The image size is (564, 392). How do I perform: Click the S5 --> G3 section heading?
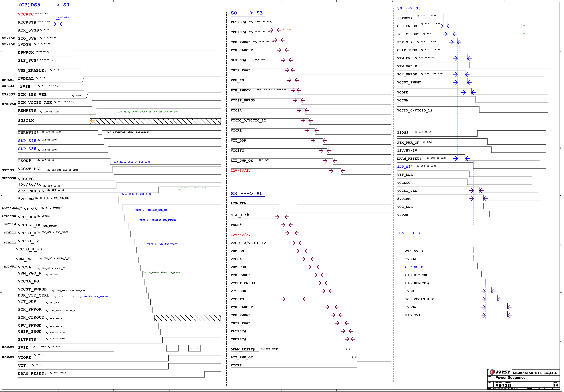coord(411,233)
